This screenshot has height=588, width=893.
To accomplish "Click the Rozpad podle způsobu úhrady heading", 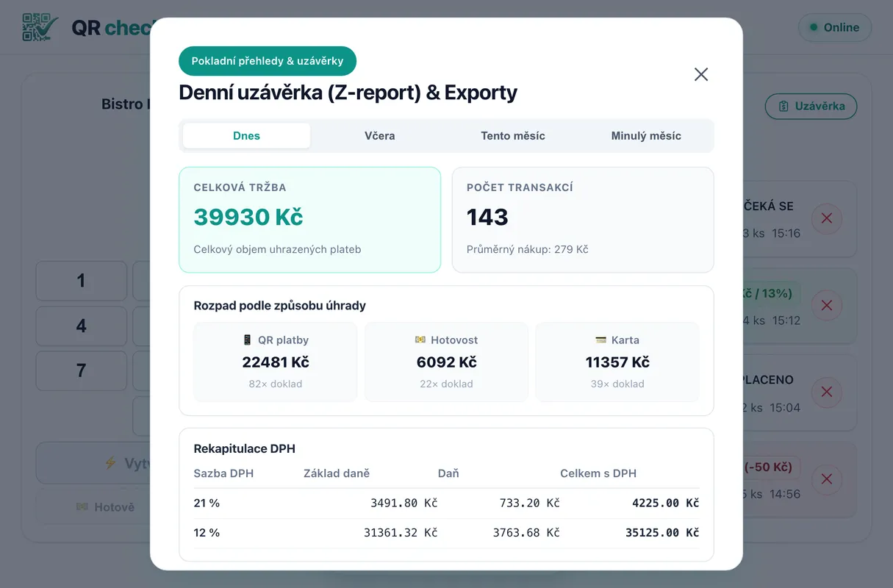I will (x=280, y=306).
